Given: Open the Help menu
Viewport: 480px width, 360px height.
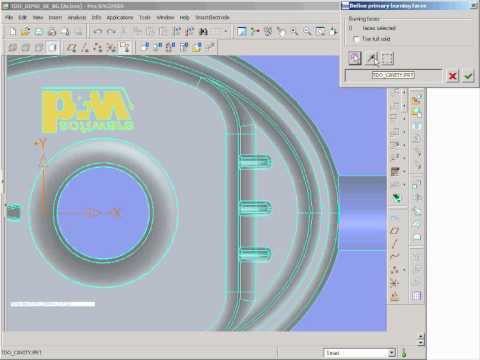Looking at the screenshot, I should (x=184, y=17).
